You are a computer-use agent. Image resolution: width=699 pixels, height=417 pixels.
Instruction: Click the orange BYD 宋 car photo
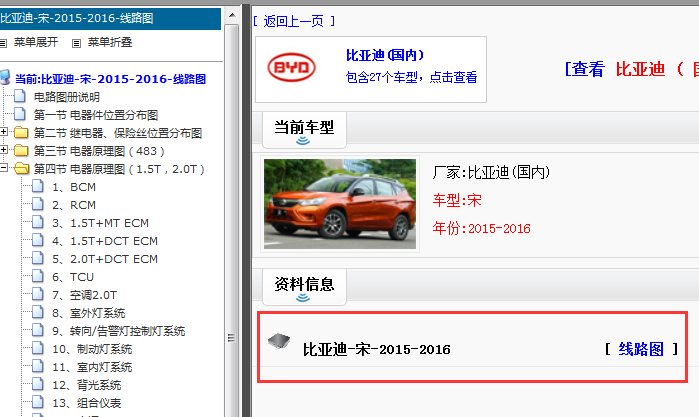(340, 204)
